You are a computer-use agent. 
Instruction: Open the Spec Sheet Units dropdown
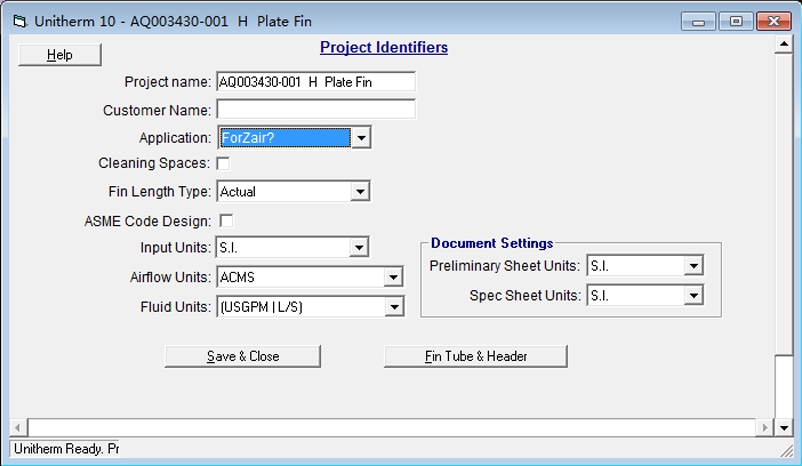(694, 296)
